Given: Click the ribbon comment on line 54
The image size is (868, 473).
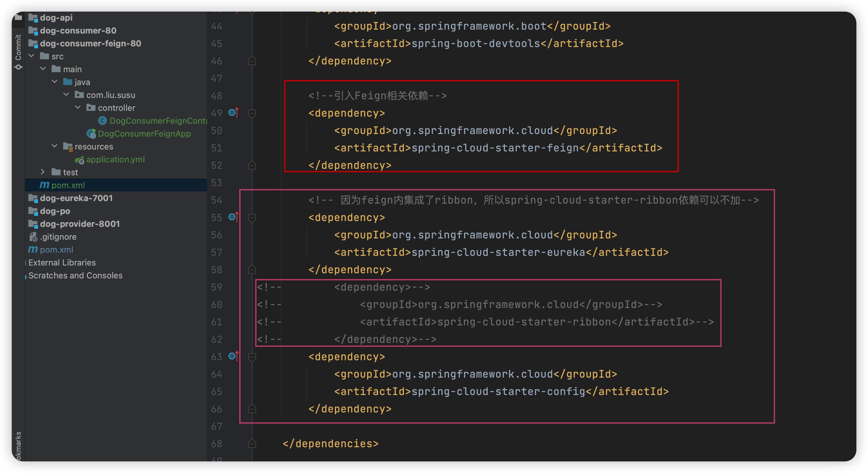Looking at the screenshot, I should pos(533,200).
